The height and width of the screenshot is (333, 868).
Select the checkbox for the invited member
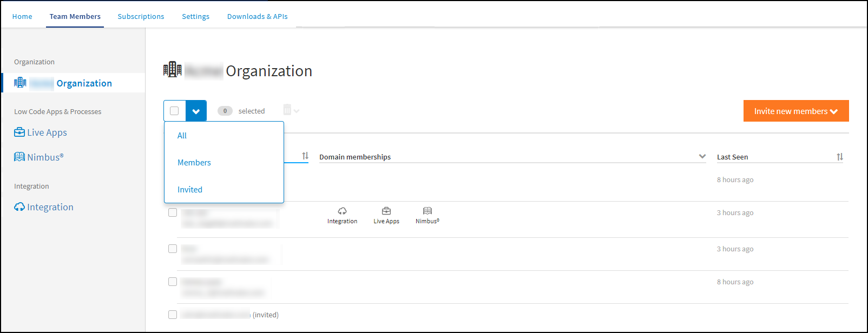click(173, 315)
